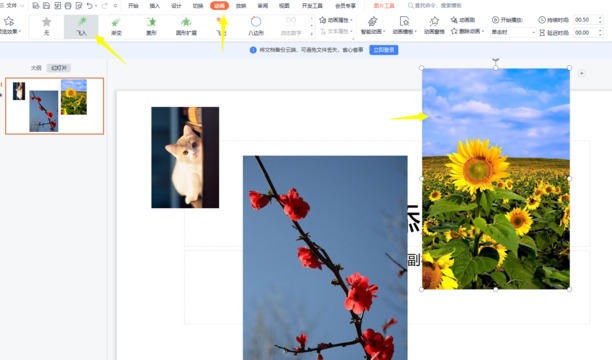The image size is (612, 360).
Task: Click the Save icon in quick toolbar
Action: pos(46,5)
